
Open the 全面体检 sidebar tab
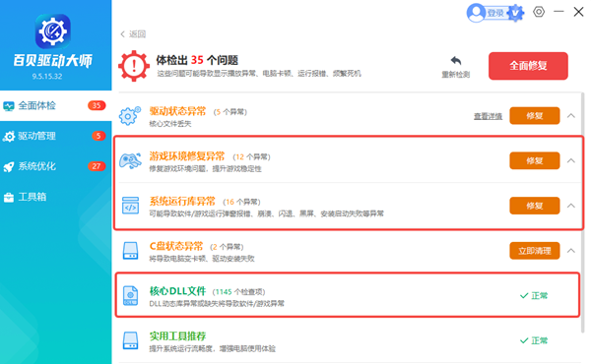(x=56, y=106)
